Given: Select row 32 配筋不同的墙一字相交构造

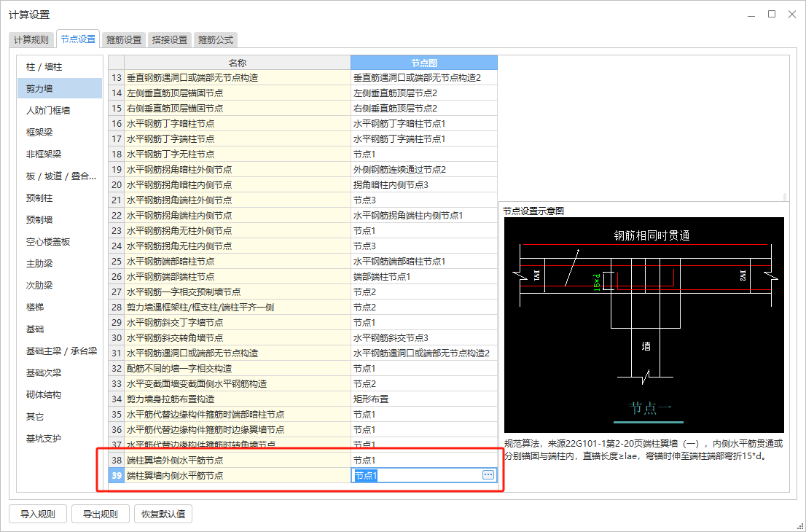Looking at the screenshot, I should pyautogui.click(x=238, y=369).
